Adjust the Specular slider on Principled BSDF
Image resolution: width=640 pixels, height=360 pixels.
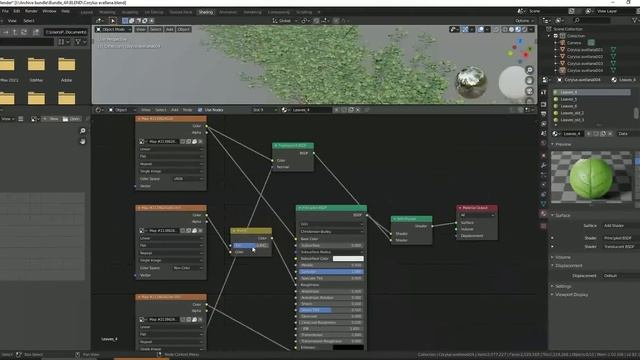coord(331,272)
